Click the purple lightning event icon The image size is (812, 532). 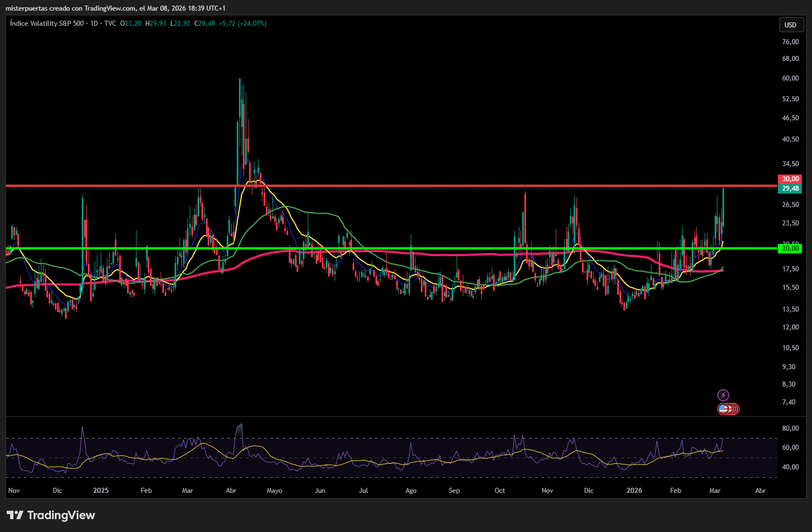click(x=723, y=395)
